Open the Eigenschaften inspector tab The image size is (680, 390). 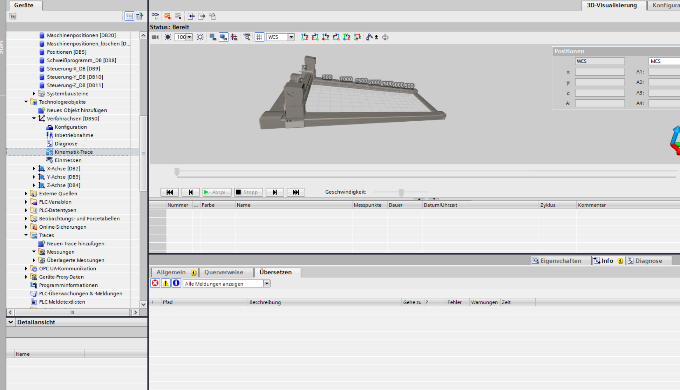(560, 261)
